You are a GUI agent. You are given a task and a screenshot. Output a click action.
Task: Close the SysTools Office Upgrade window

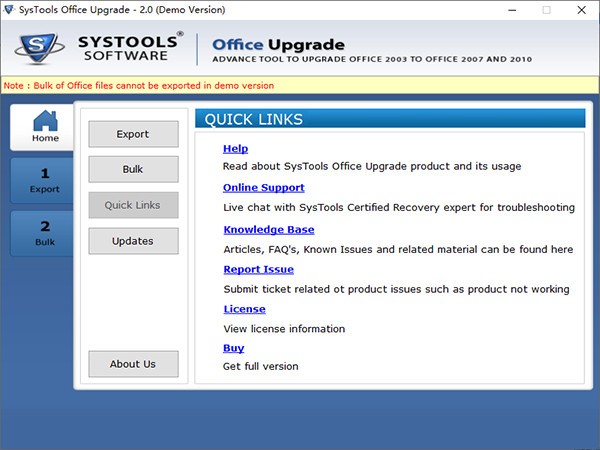point(582,10)
